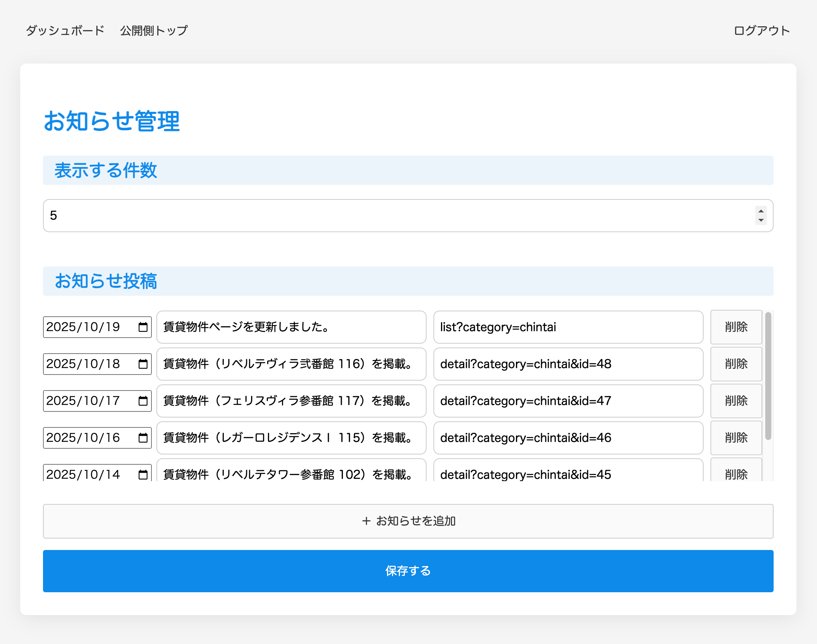817x644 pixels.
Task: Increase display count with up arrow
Action: coord(761,211)
